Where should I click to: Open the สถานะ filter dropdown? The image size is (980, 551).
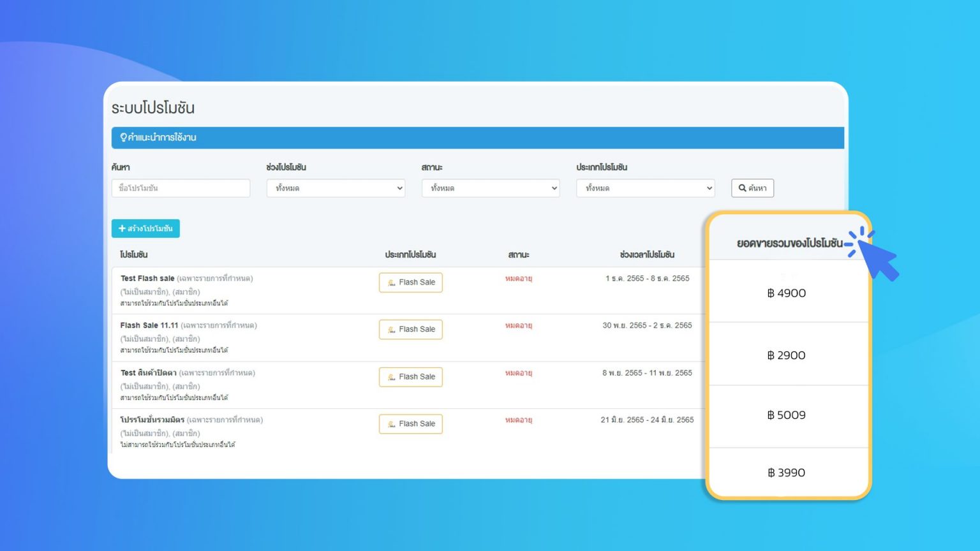coord(490,187)
